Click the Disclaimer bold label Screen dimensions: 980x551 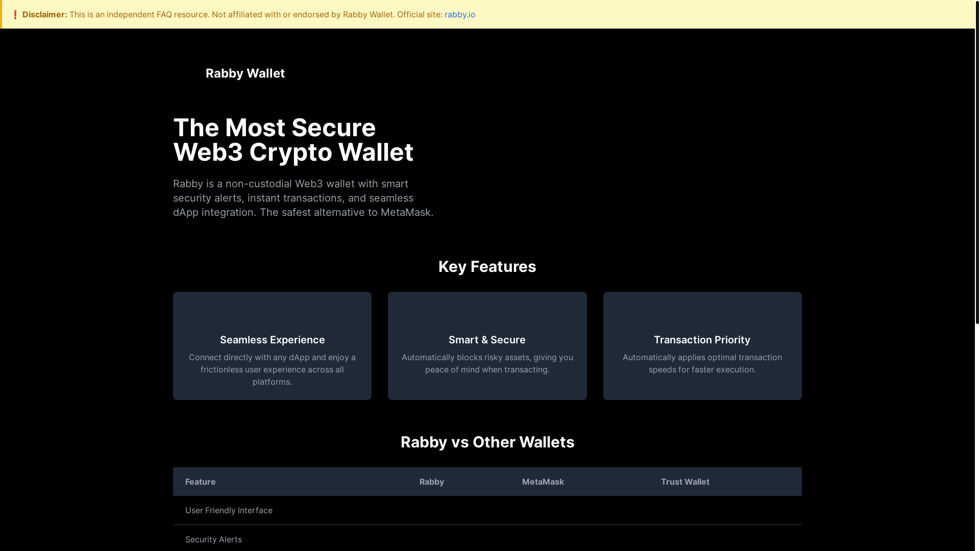(44, 14)
